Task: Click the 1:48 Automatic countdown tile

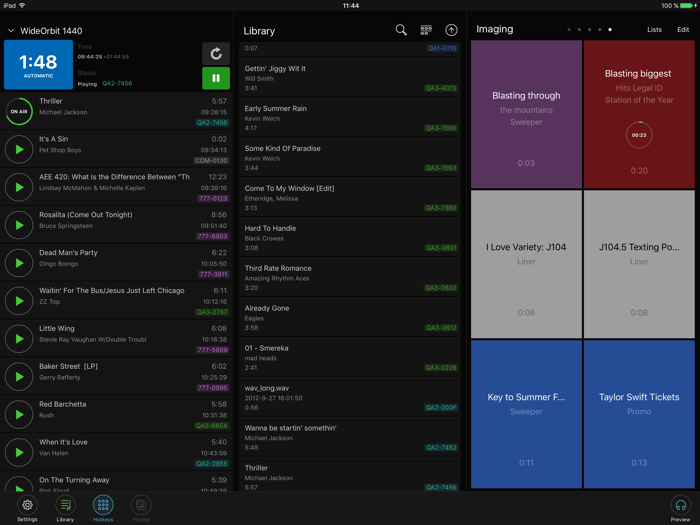Action: [38, 65]
